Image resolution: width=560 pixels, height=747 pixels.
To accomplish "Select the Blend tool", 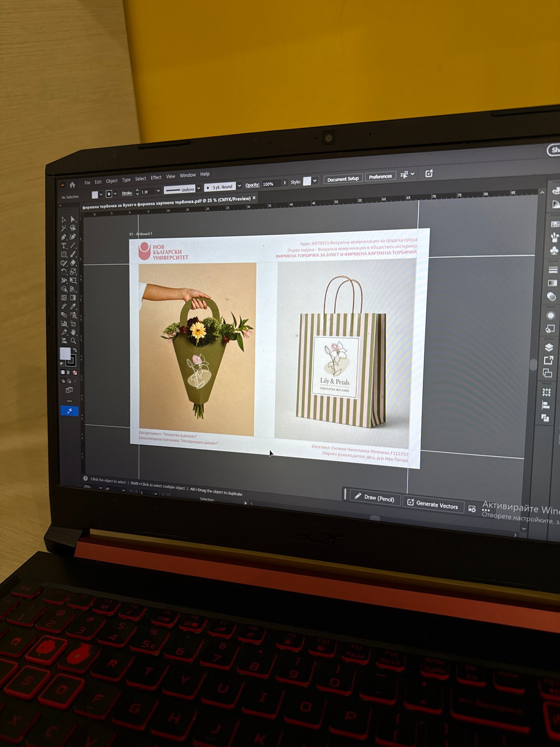I will coord(64,315).
